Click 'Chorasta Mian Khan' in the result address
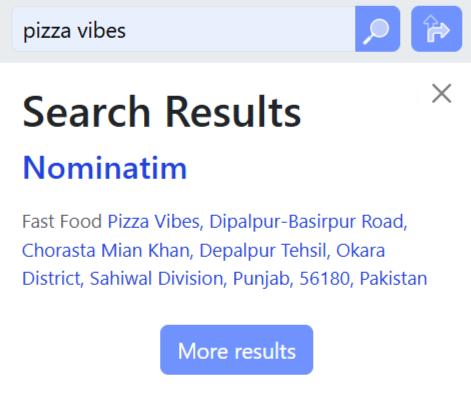Image resolution: width=471 pixels, height=417 pixels. pos(108,250)
